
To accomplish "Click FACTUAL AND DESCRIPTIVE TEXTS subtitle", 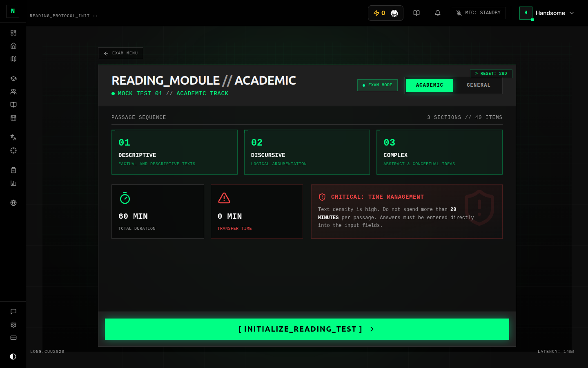I will pos(157,164).
